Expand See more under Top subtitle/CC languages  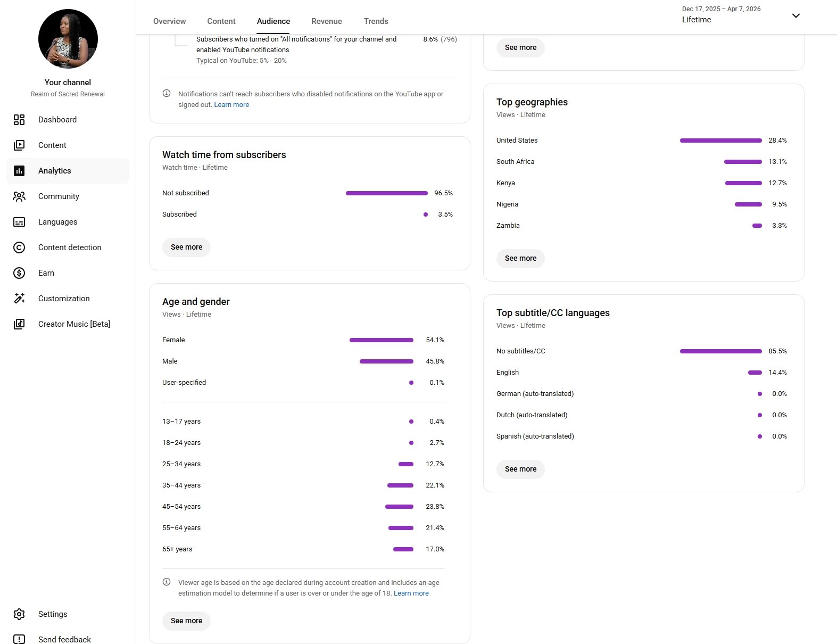pos(520,469)
